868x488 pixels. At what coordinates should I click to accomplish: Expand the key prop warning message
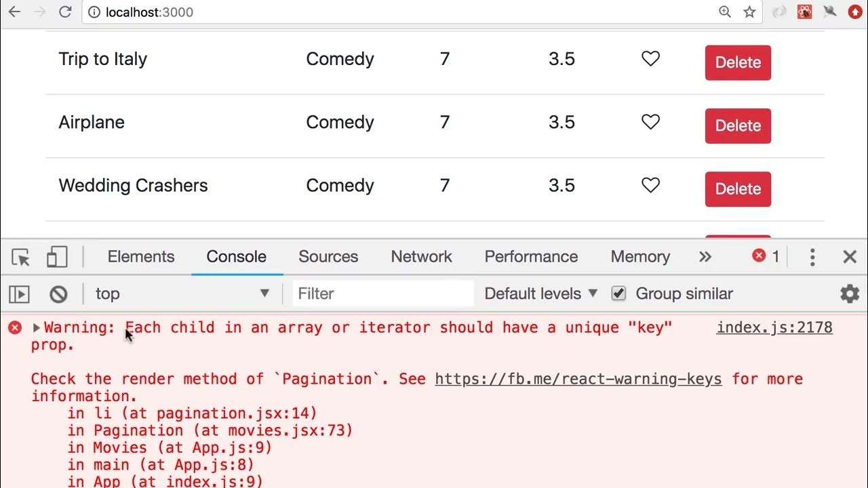click(37, 328)
